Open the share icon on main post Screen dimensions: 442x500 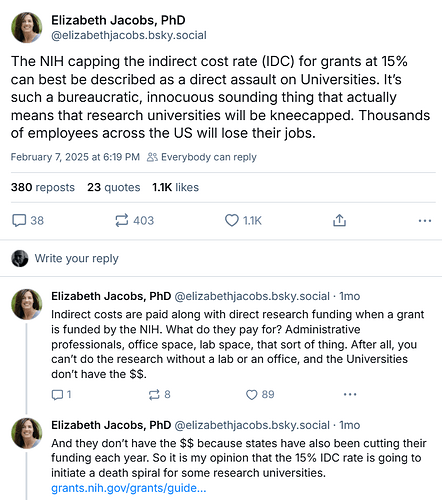coord(339,221)
